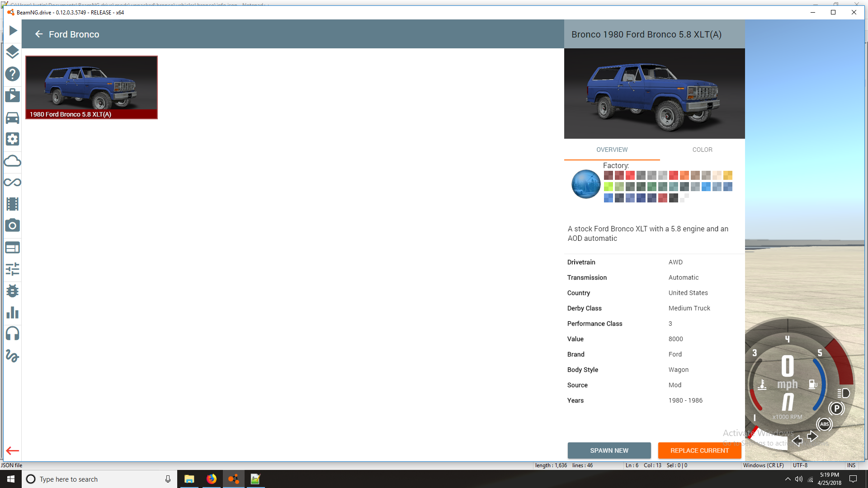The image size is (868, 488).
Task: Click the headlight indicator on the gauge
Action: 844,393
